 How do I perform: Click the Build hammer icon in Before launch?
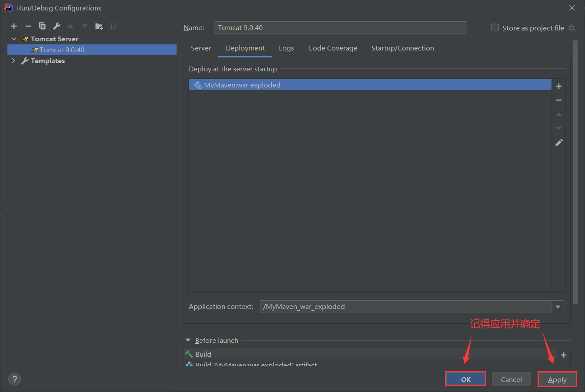(x=189, y=354)
